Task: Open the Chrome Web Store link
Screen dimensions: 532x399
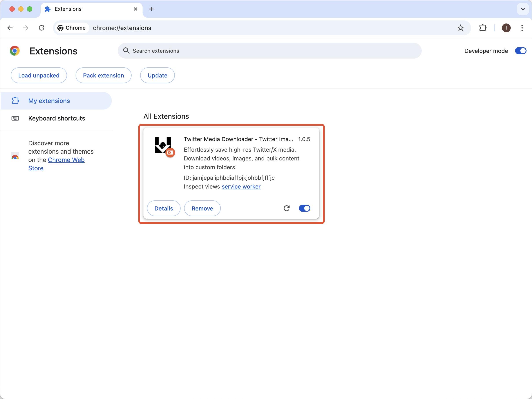Action: (66, 160)
